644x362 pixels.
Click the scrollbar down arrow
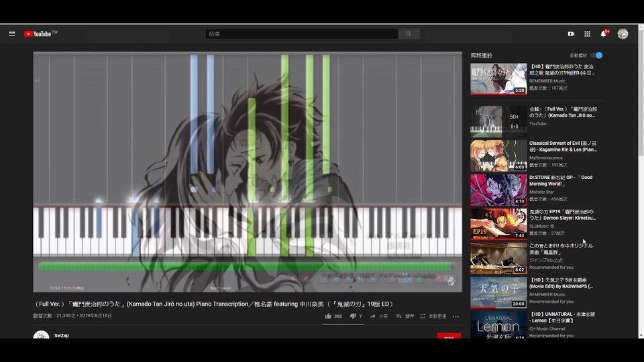[641, 335]
